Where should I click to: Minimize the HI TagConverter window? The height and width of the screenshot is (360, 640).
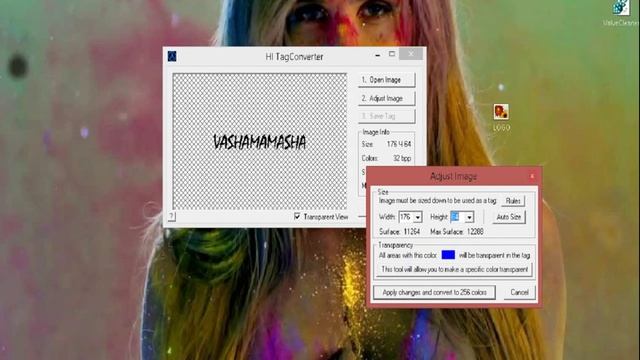378,54
